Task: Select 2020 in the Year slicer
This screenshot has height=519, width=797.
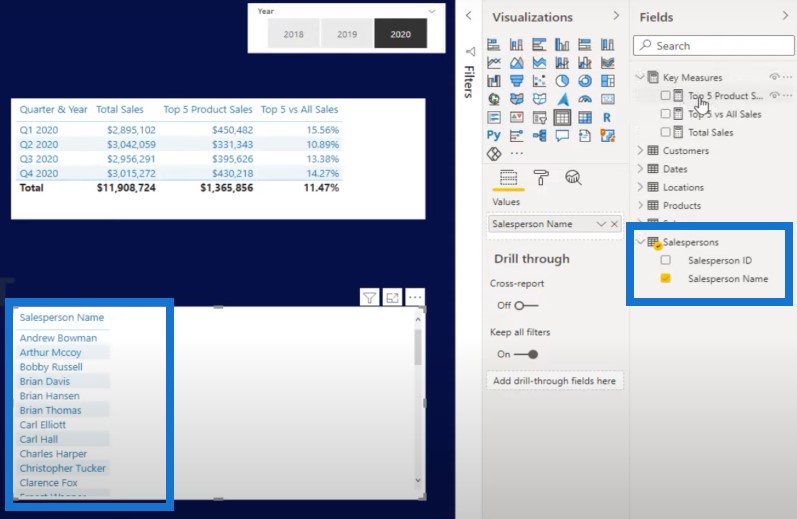Action: [401, 34]
